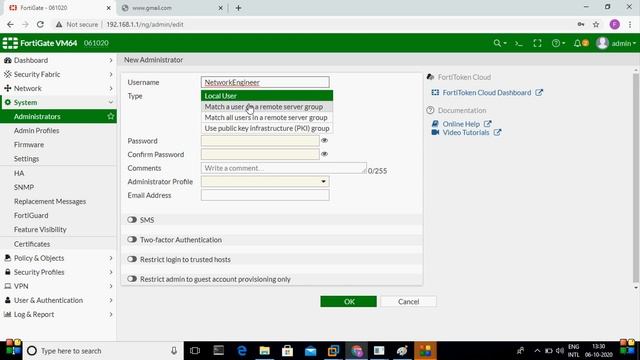Toggle Restrict admin to guest account provisioning

tap(132, 279)
